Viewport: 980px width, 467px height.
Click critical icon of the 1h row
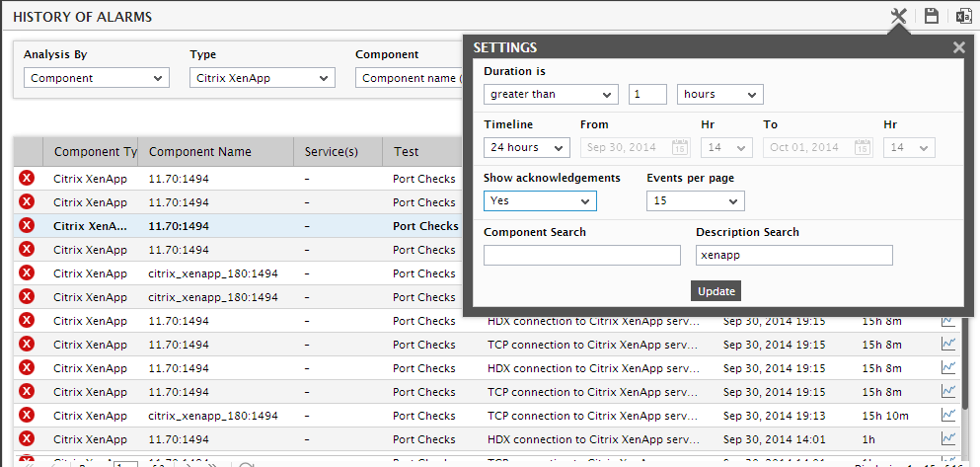[27, 439]
